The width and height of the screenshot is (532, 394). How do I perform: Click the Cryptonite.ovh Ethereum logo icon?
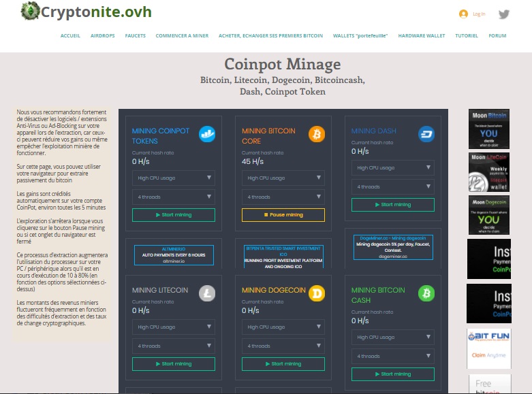(x=31, y=11)
